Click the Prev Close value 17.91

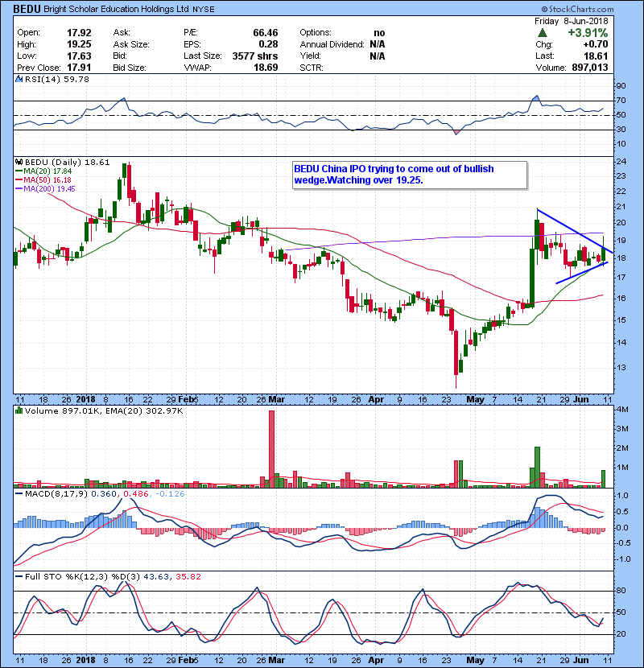click(x=79, y=68)
